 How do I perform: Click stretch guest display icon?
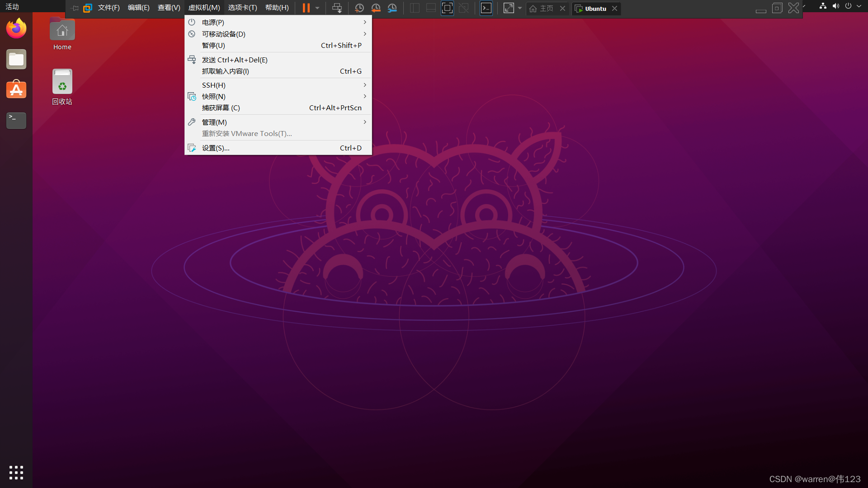(x=509, y=8)
